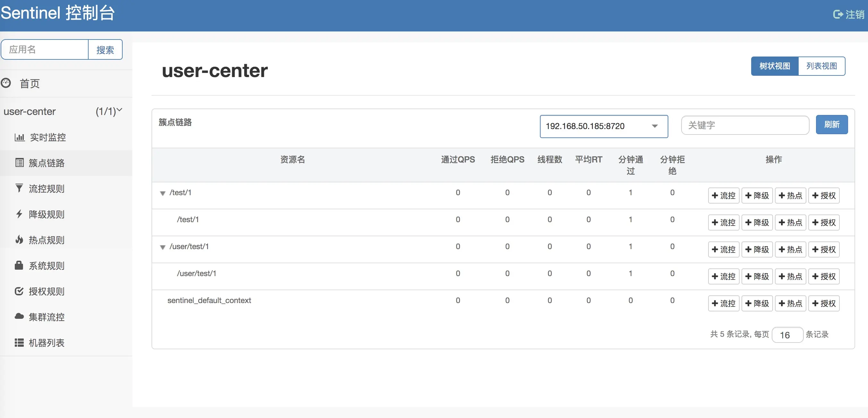Click the list icon beside 簇点链路
Image resolution: width=868 pixels, height=418 pixels.
click(x=20, y=163)
